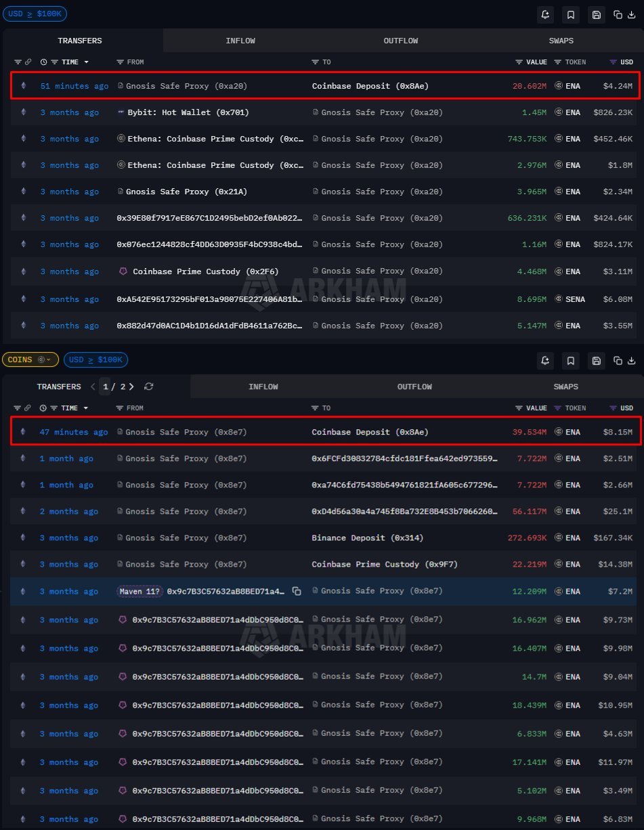
Task: Copy icon beside download in lower COINS panel
Action: (618, 360)
